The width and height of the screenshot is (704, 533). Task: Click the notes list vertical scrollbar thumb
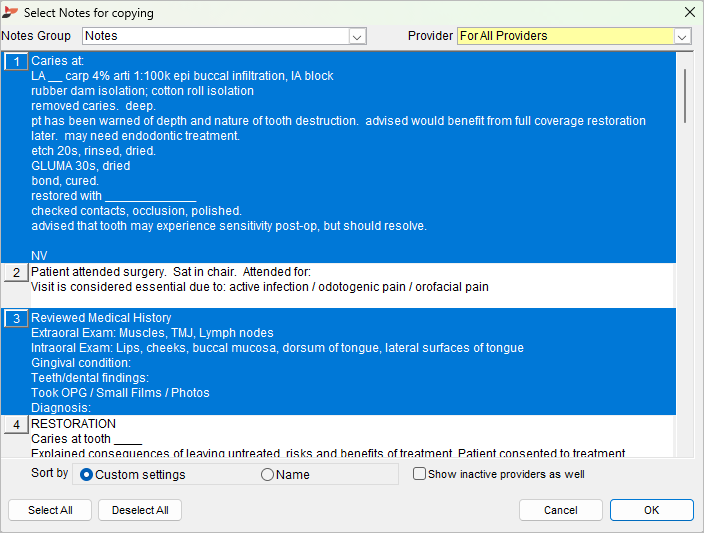[x=685, y=96]
